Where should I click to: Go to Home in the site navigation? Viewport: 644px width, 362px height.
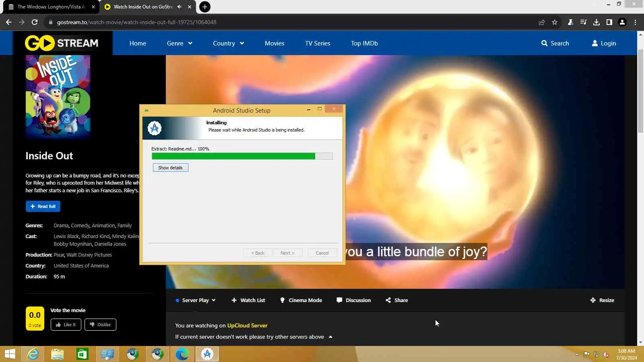coord(138,43)
